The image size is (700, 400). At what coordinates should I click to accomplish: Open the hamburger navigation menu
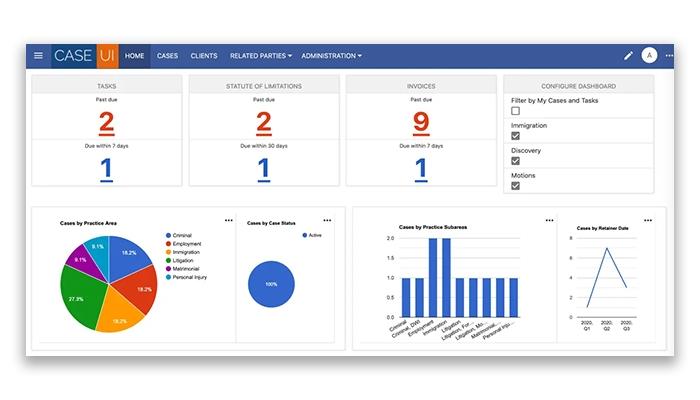pos(38,56)
